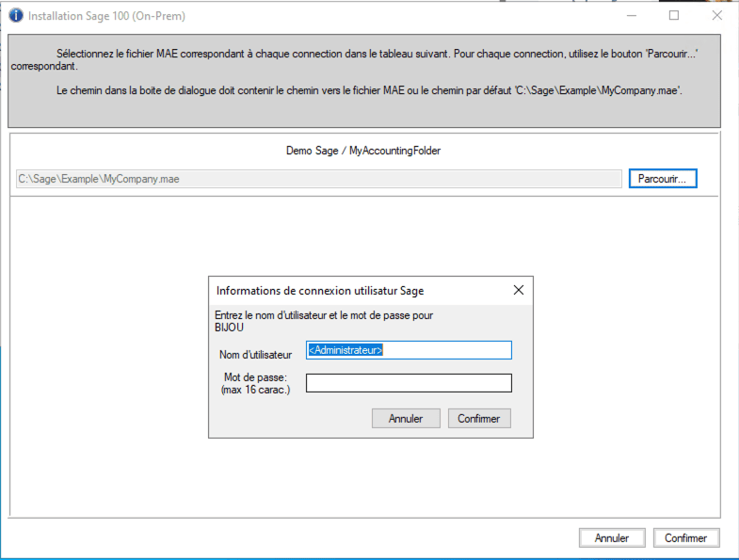Click the Parcourir... browse button
This screenshot has height=560, width=739.
[663, 179]
